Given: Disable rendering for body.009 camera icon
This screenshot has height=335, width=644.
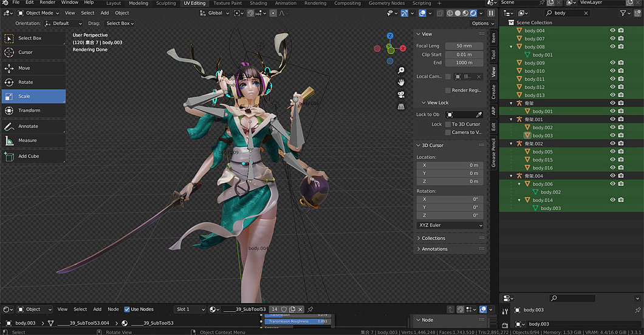Looking at the screenshot, I should point(621,63).
